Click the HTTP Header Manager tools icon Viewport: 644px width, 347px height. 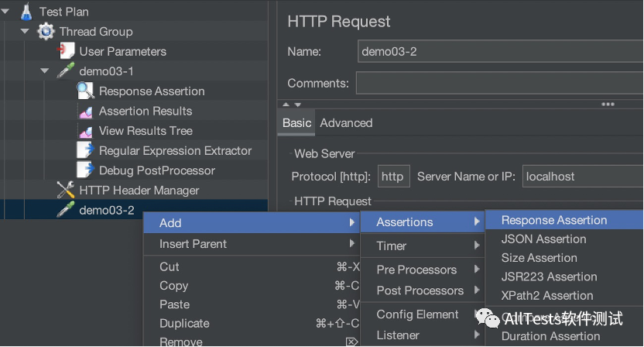click(x=66, y=191)
